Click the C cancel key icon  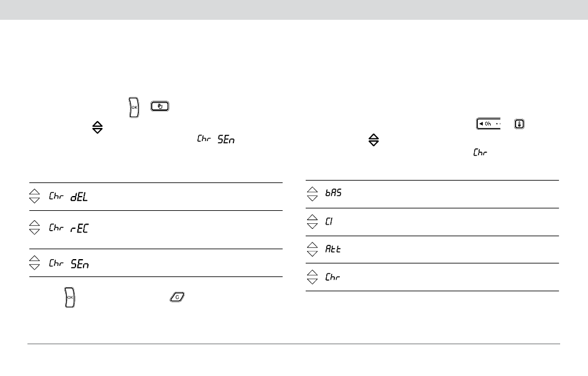click(x=177, y=297)
